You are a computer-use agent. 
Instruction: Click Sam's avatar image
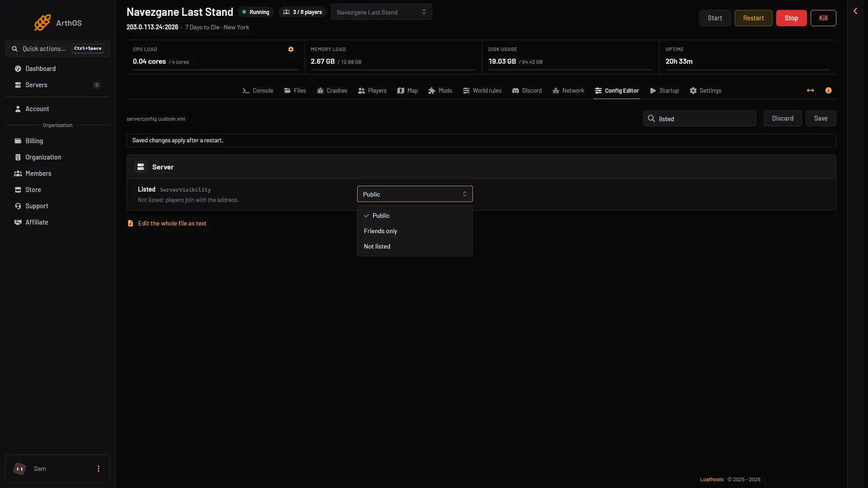[20, 469]
